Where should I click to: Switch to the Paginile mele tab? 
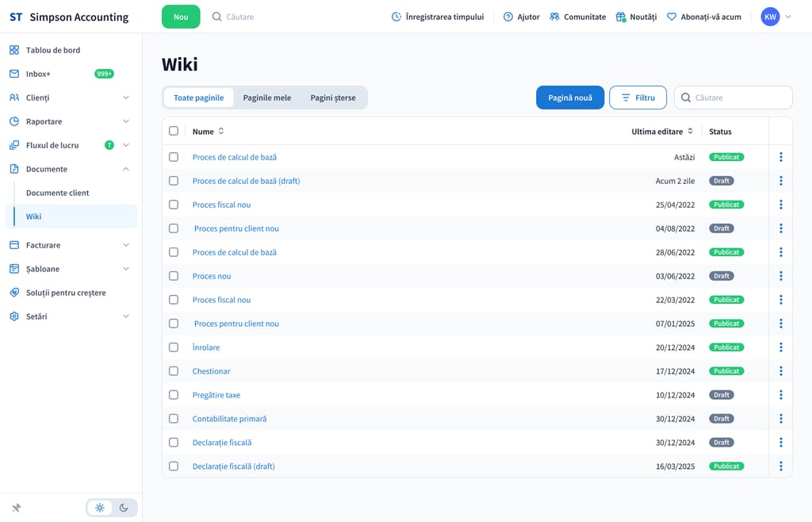point(266,98)
